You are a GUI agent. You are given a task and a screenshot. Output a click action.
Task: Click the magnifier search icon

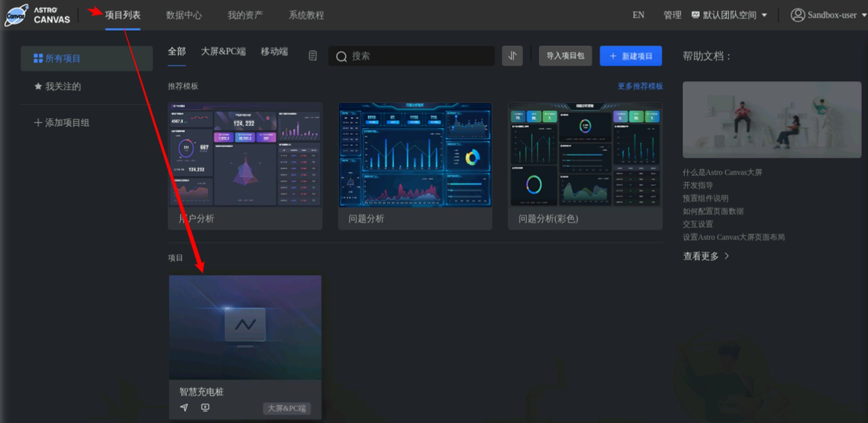tap(341, 57)
